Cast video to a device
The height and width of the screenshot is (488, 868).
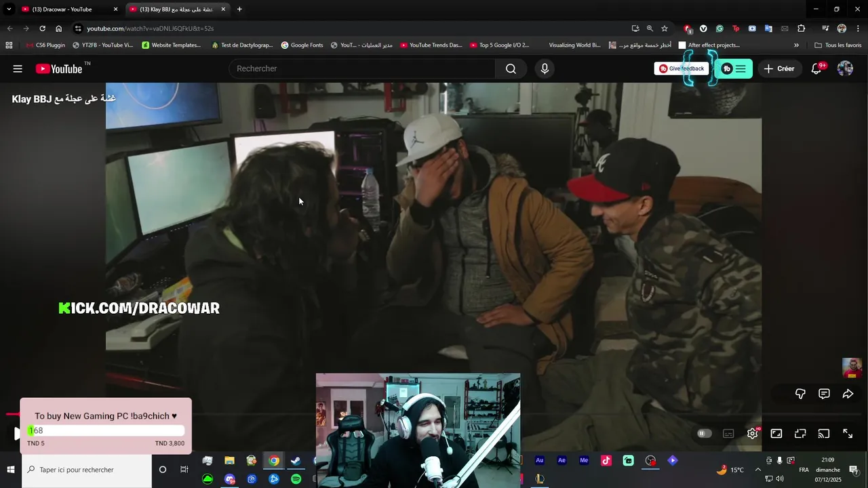coord(824,434)
